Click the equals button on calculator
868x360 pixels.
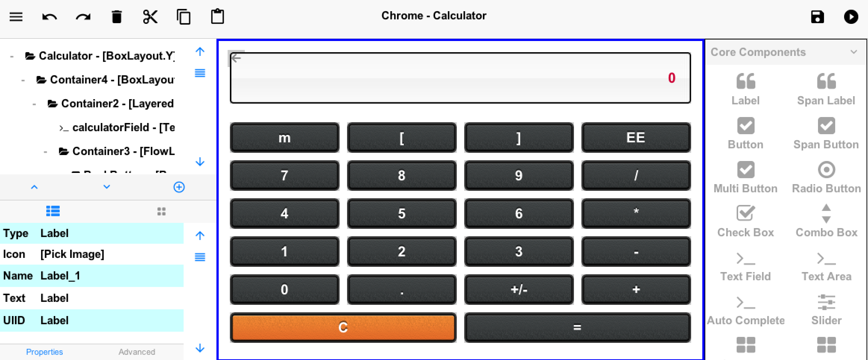[x=577, y=328]
